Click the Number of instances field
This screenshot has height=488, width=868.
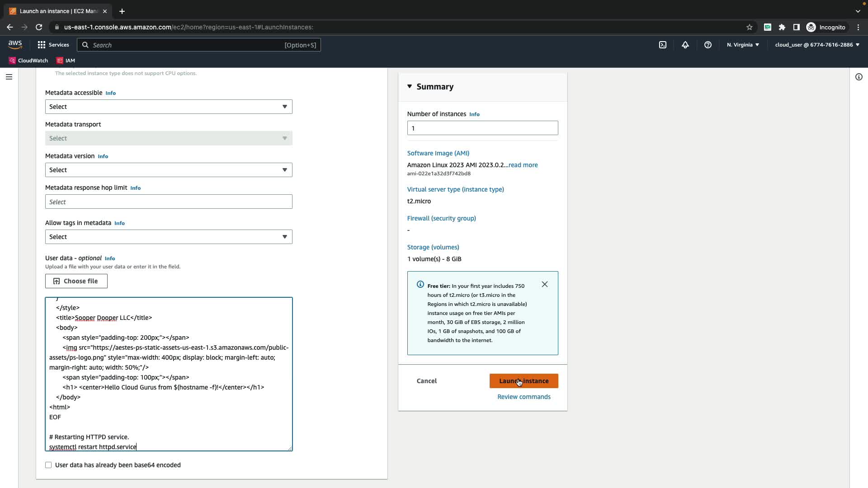click(x=482, y=128)
